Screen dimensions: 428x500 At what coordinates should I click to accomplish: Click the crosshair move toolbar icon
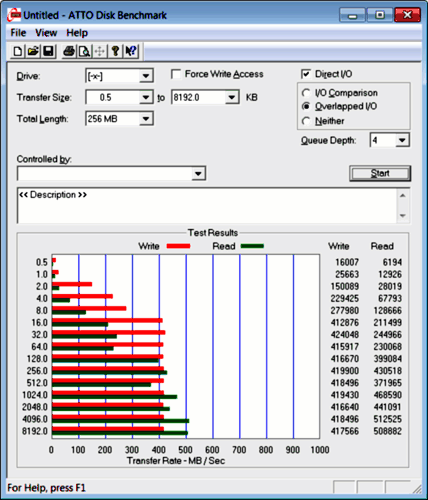coord(100,51)
